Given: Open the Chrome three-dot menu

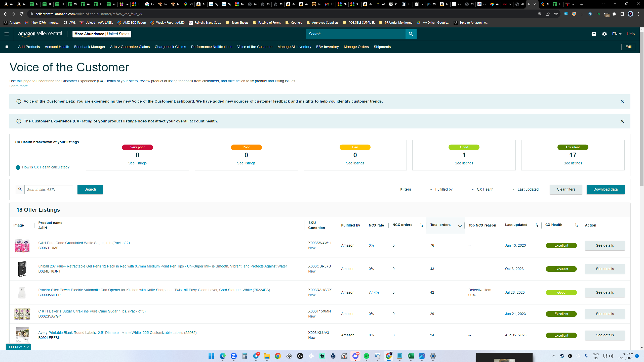Looking at the screenshot, I should (638, 14).
